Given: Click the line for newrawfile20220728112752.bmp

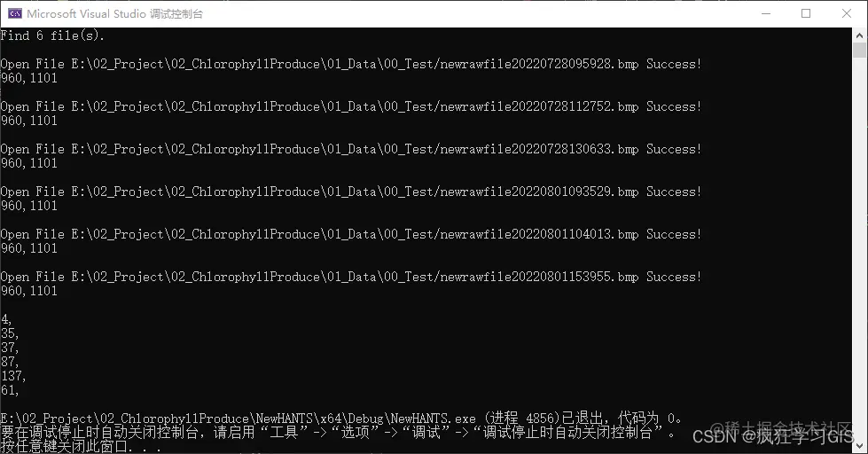Looking at the screenshot, I should click(351, 107).
